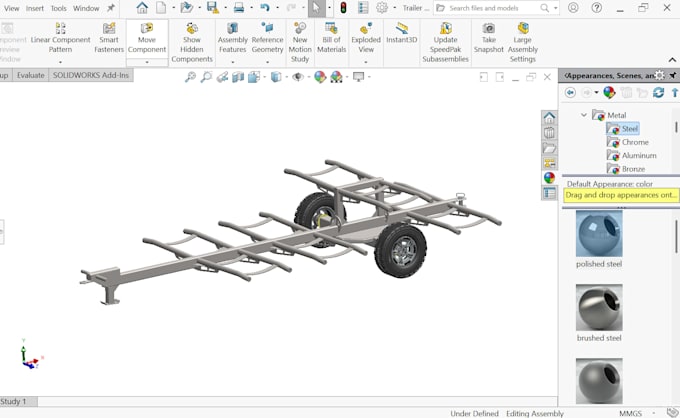Switch to SOLIDWORKS Add-Ins tab
This screenshot has width=680, height=418.
point(91,75)
